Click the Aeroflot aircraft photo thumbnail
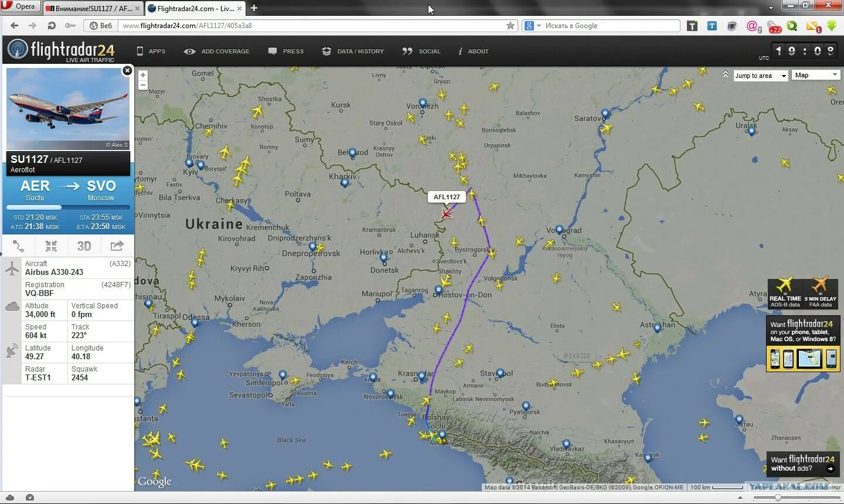 (68, 109)
